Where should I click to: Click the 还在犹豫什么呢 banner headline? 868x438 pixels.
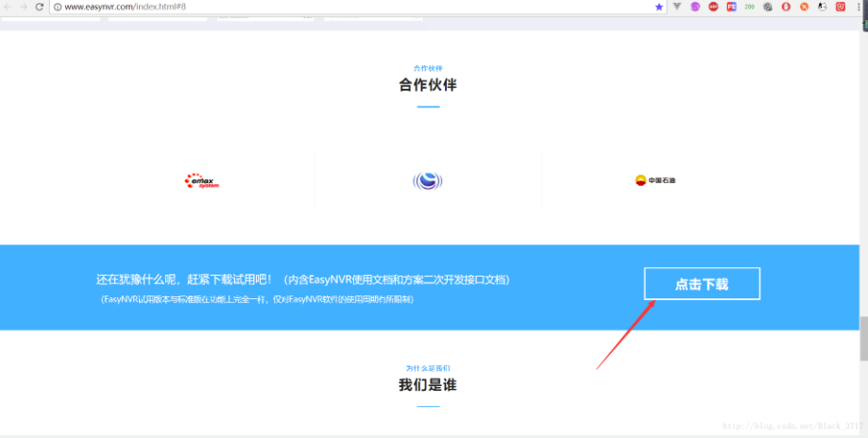[303, 279]
